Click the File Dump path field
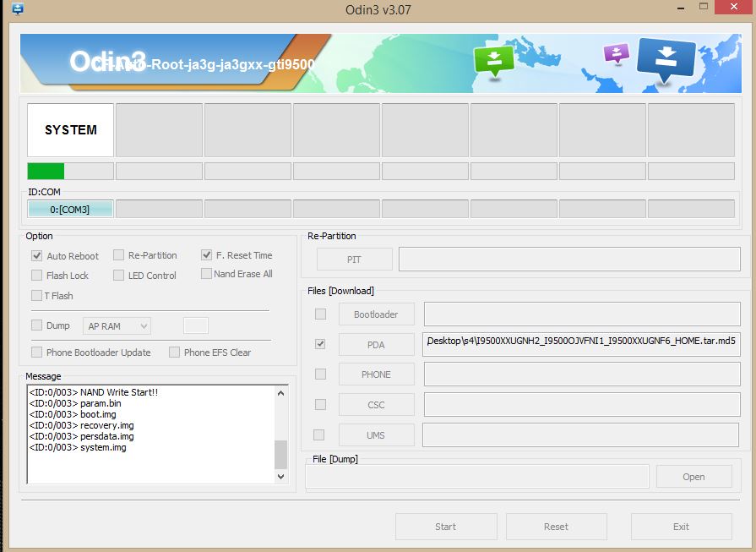 (477, 476)
